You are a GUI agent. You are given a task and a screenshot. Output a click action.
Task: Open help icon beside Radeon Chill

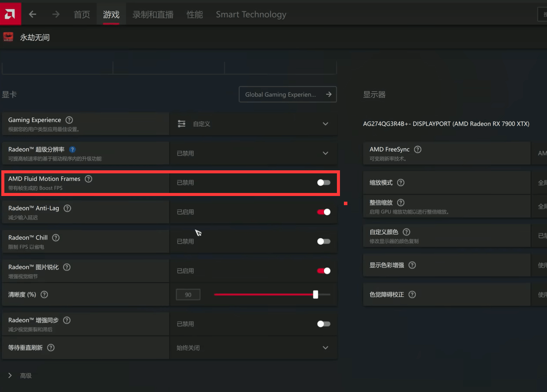coord(56,238)
